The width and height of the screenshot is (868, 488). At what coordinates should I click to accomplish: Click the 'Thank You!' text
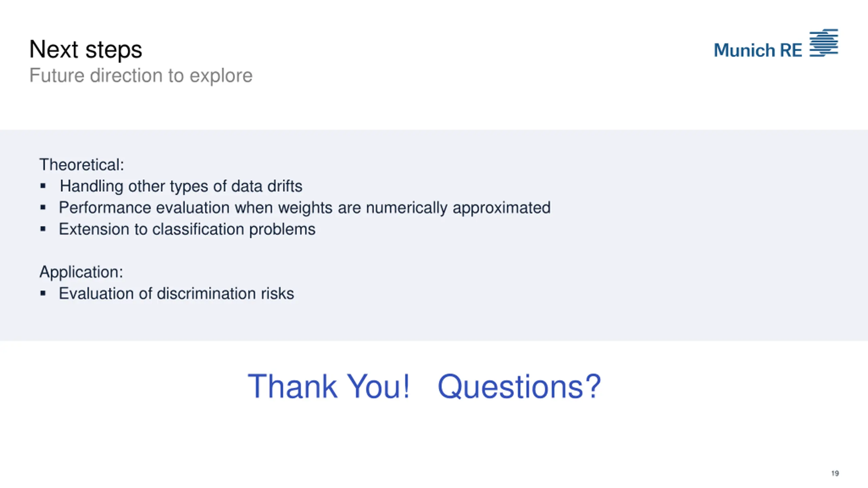(x=329, y=386)
